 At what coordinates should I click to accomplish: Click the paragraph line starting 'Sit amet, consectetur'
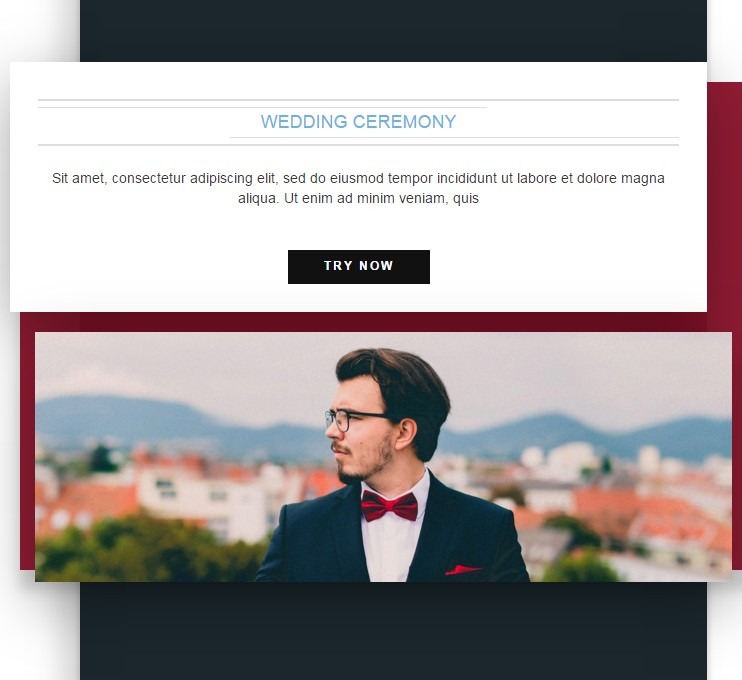coord(358,178)
